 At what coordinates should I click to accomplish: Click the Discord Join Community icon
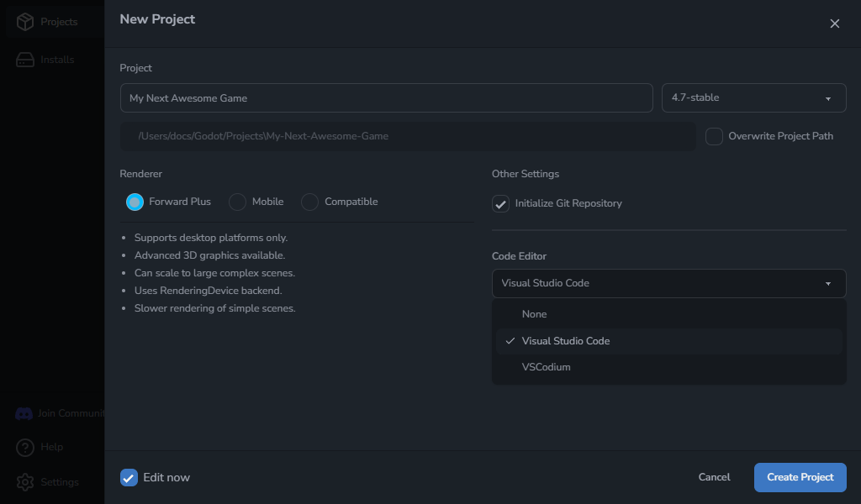click(24, 413)
